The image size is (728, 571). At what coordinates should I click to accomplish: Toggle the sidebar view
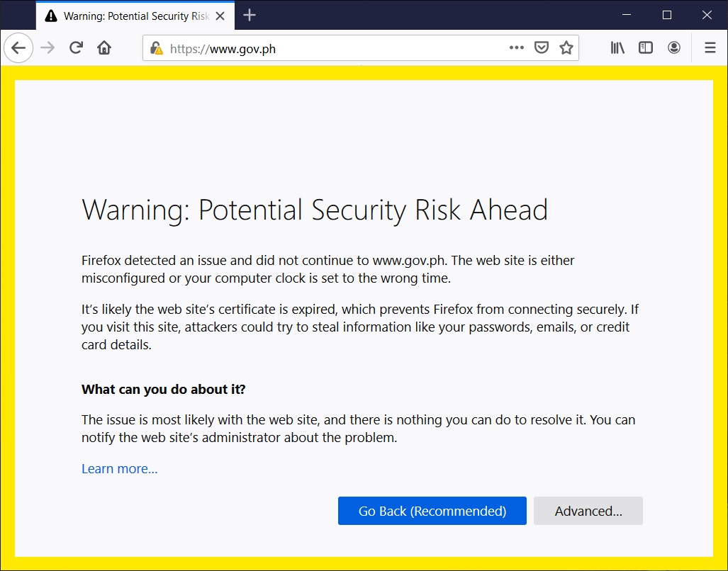coord(645,48)
